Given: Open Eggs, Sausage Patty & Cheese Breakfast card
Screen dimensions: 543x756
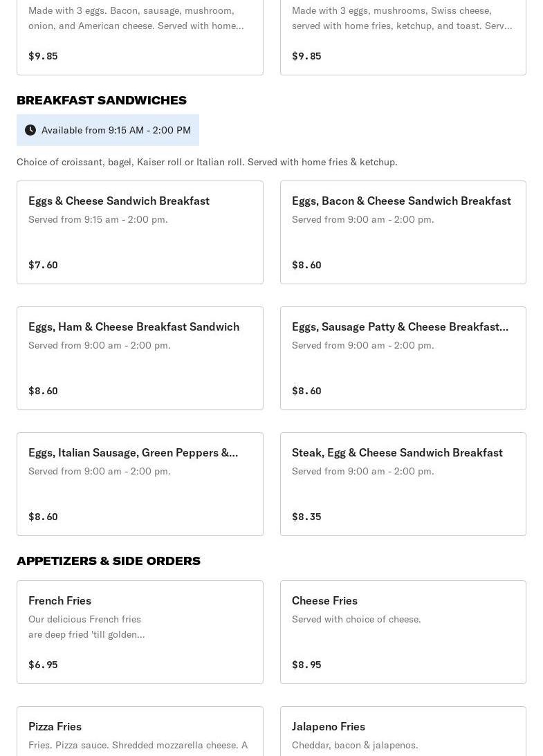Looking at the screenshot, I should point(403,358).
